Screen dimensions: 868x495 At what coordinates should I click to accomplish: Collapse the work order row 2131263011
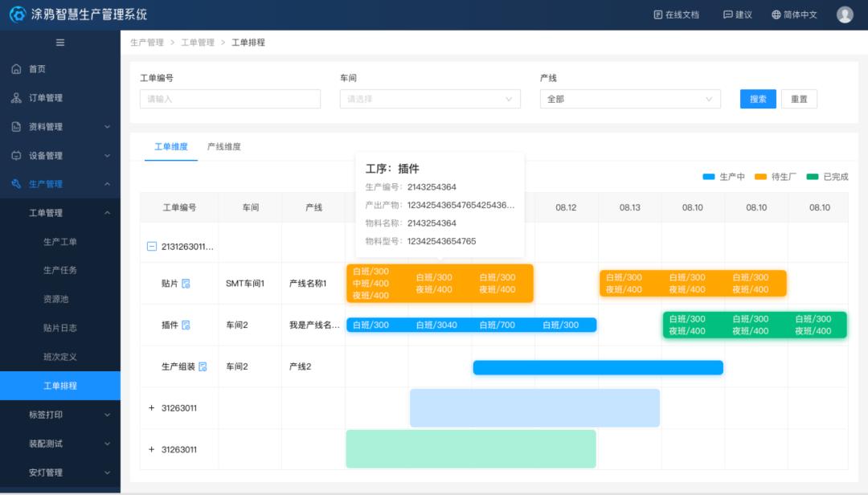152,247
